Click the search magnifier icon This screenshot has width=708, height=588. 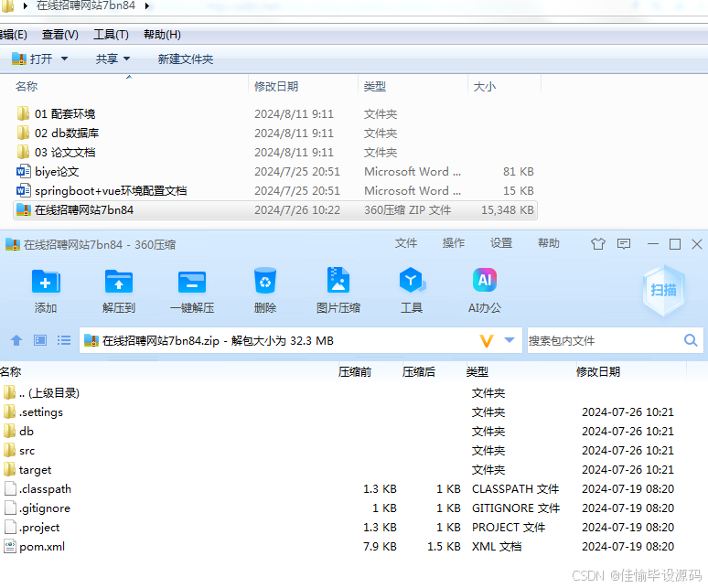coord(691,340)
